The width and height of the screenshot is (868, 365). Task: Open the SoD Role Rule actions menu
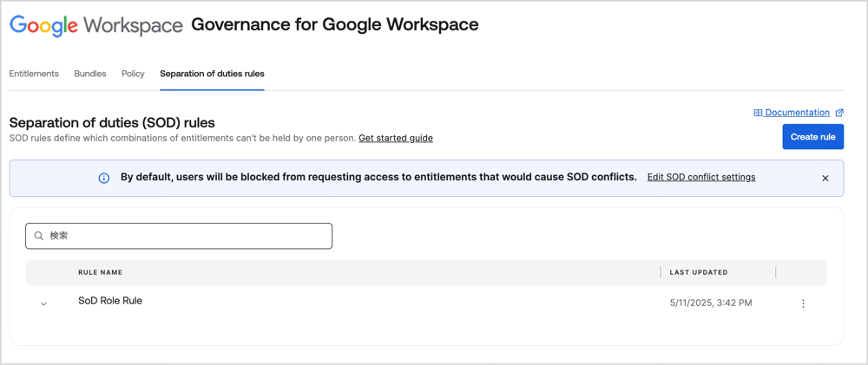tap(803, 303)
